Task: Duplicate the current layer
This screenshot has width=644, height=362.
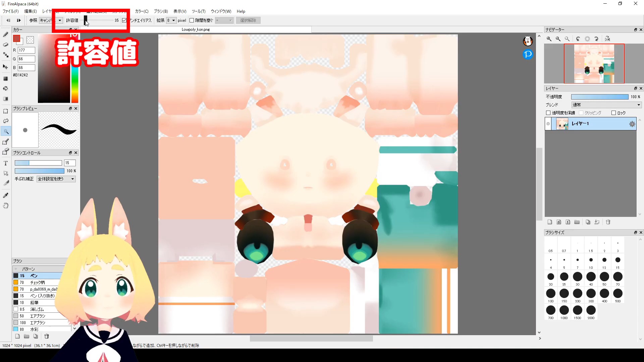Action: click(x=588, y=222)
